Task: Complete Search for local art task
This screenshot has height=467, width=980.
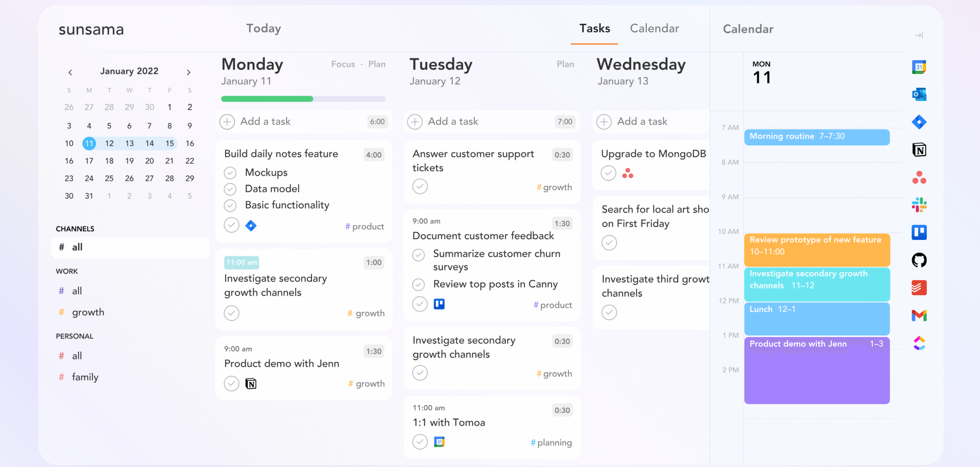Action: point(609,242)
